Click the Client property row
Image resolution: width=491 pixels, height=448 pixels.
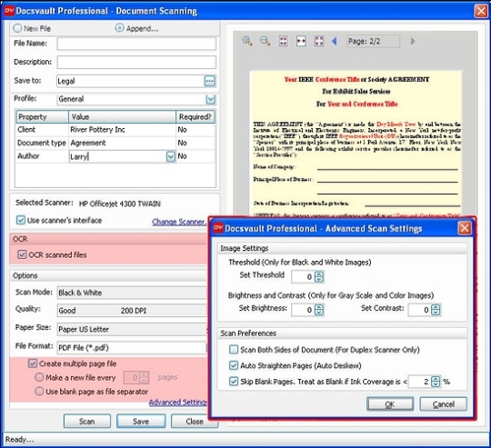click(x=115, y=130)
